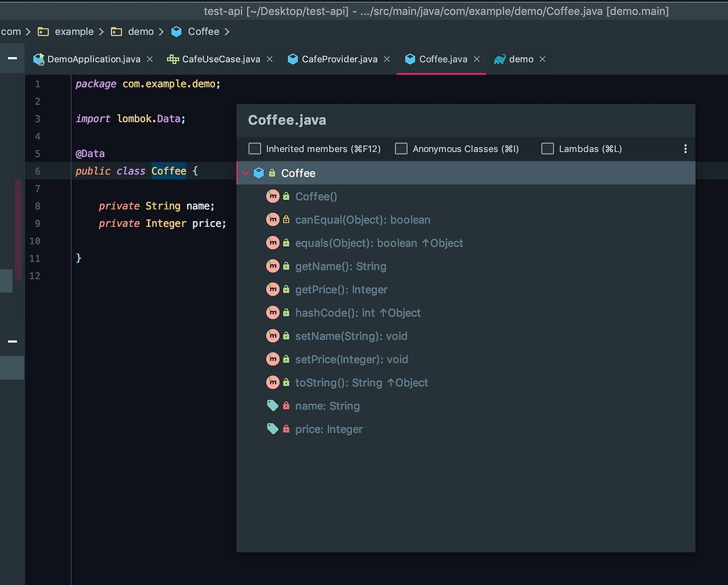This screenshot has width=728, height=585.
Task: Click method icon beside hashCode()
Action: 273,313
